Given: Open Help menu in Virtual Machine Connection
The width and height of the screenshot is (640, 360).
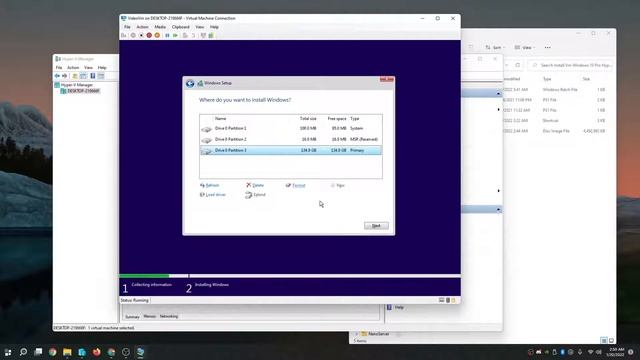Looking at the screenshot, I should (214, 27).
